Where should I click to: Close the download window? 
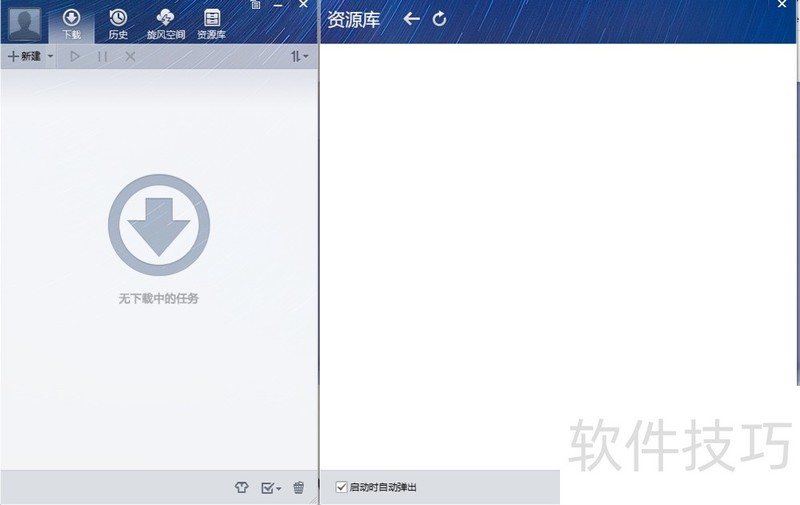coord(303,4)
